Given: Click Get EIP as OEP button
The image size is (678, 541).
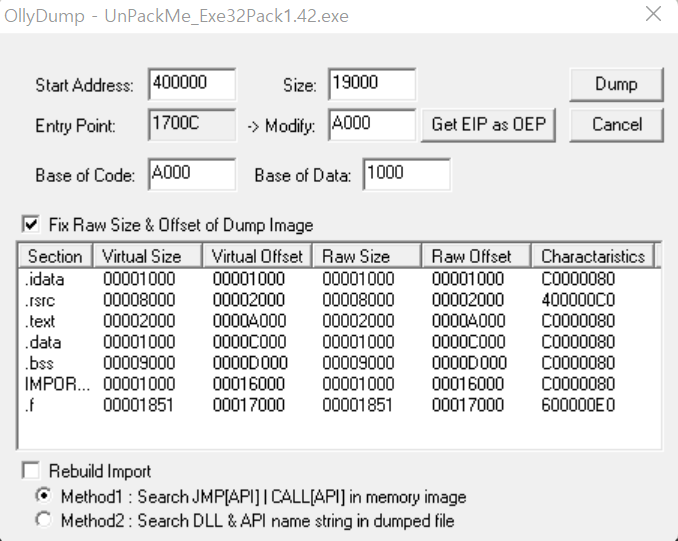Looking at the screenshot, I should click(488, 125).
